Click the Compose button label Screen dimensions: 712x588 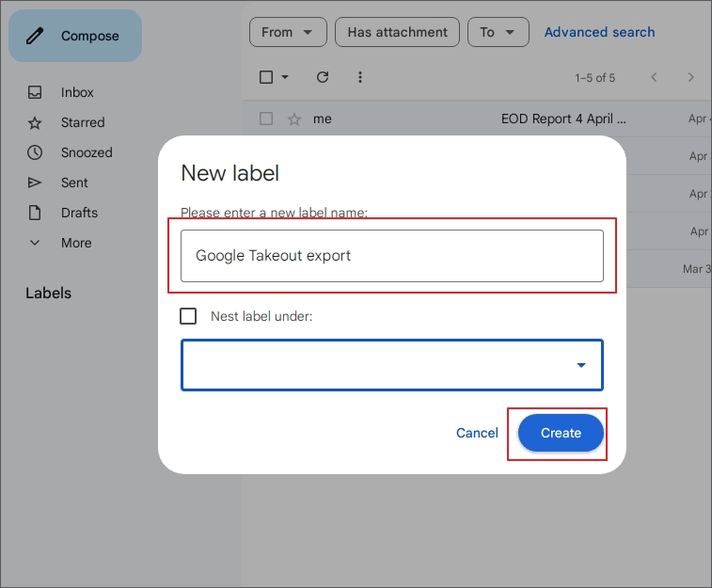[x=90, y=36]
